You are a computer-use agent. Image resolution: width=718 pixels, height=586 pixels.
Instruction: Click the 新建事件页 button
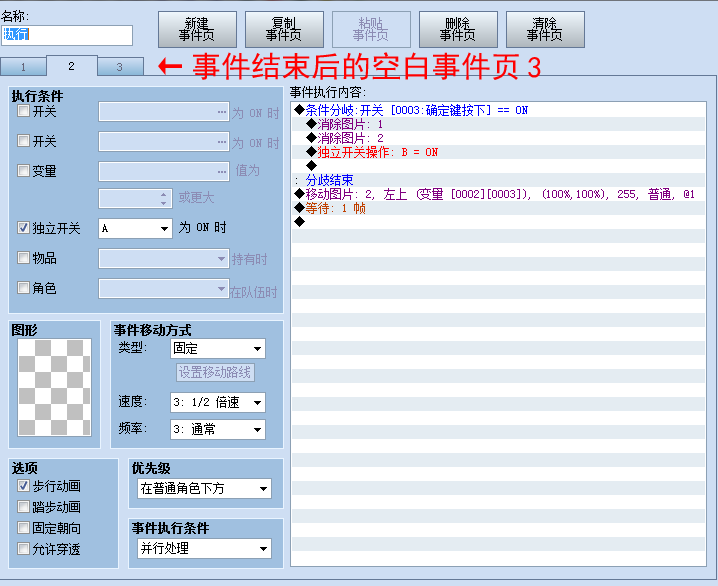click(197, 30)
